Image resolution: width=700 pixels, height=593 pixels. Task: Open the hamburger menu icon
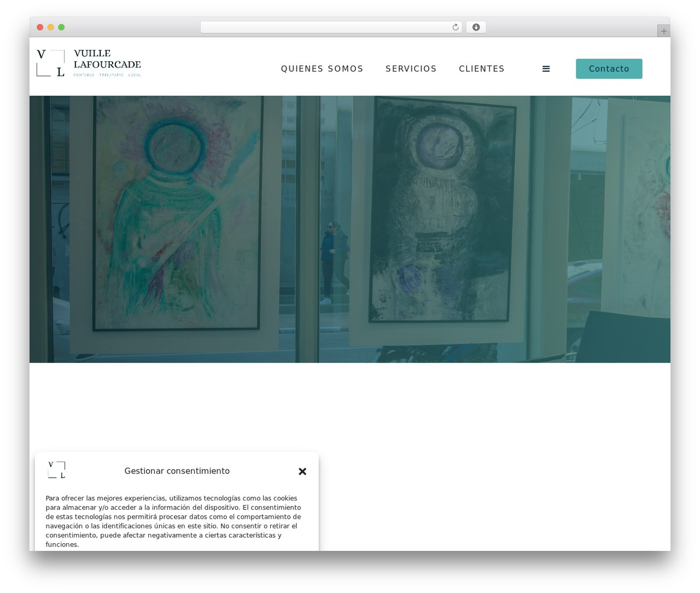coord(546,69)
